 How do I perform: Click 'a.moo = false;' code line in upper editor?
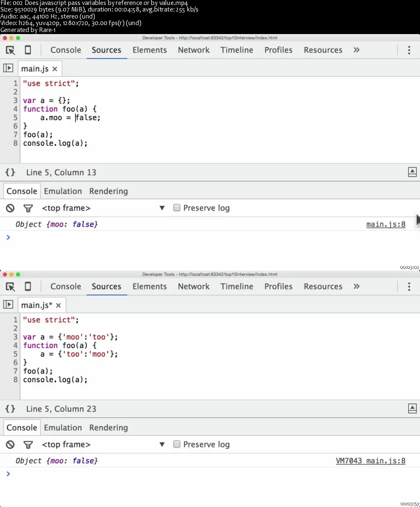tap(70, 118)
